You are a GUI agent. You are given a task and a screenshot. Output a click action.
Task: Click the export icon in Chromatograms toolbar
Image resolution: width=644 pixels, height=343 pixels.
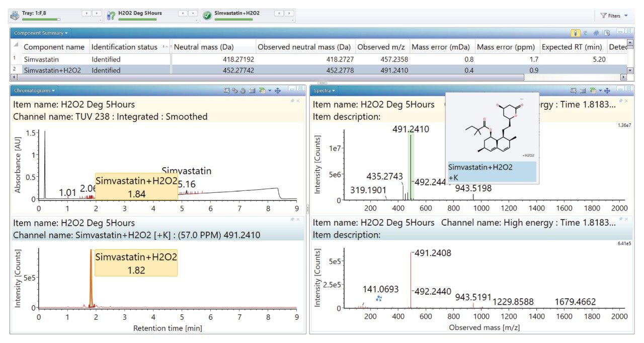263,91
